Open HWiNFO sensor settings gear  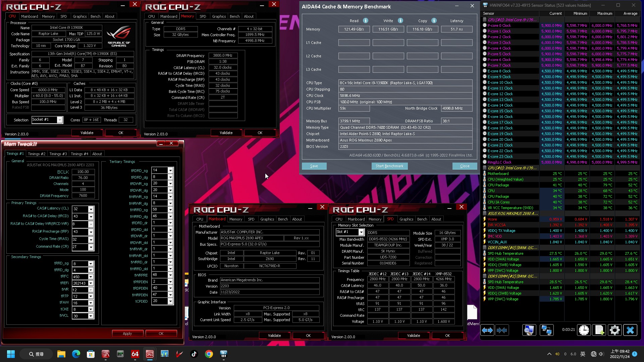[x=615, y=330]
